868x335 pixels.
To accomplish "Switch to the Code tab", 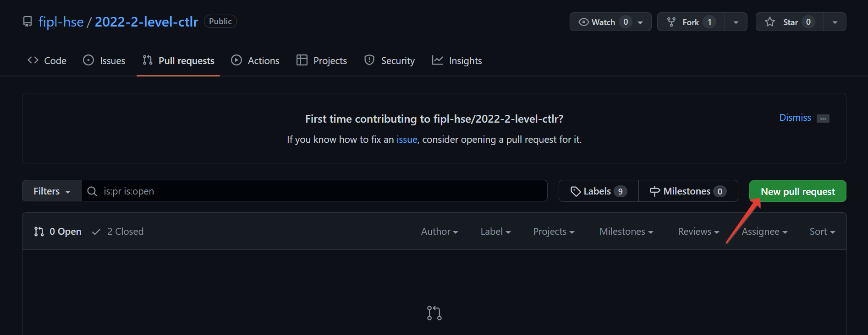I will pos(47,60).
